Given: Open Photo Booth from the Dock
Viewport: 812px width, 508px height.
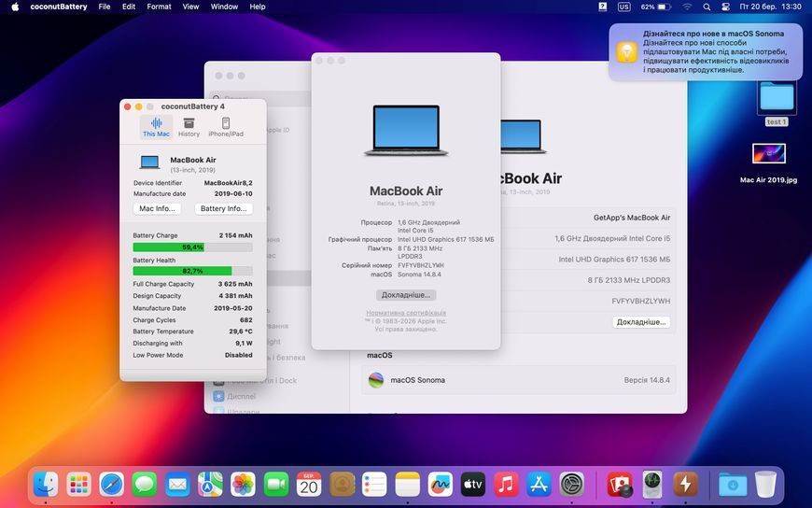Looking at the screenshot, I should click(620, 484).
